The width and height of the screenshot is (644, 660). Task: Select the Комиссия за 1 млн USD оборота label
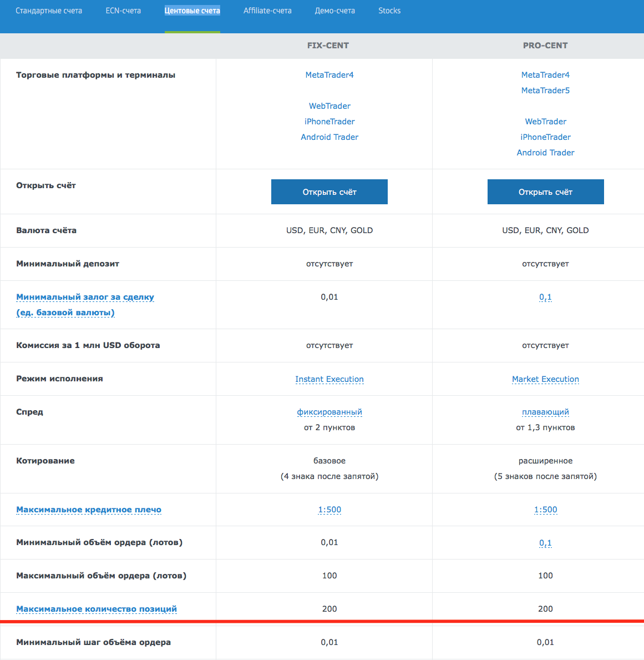click(88, 346)
